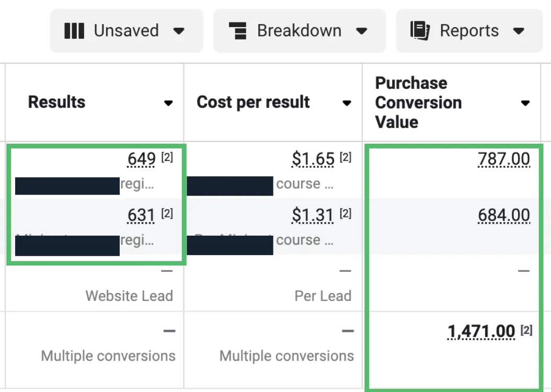Click the 684.00 purchase conversion value

504,215
